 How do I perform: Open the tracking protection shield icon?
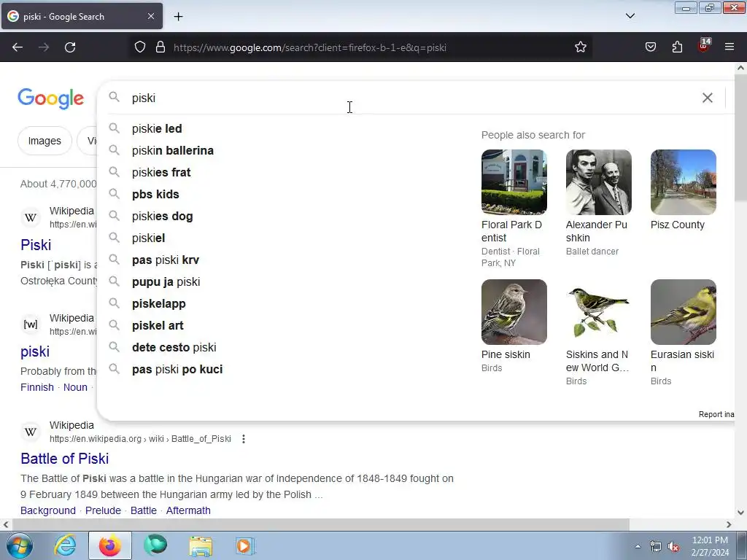[139, 47]
